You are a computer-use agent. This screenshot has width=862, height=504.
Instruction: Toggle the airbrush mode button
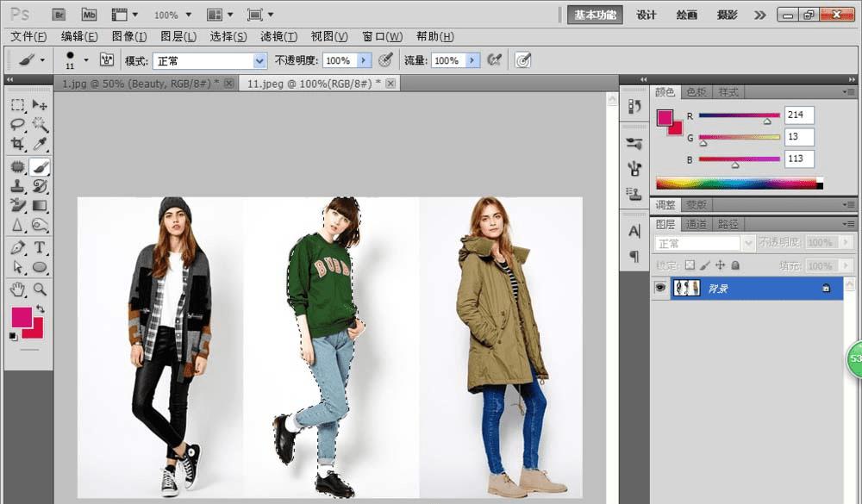pyautogui.click(x=494, y=60)
